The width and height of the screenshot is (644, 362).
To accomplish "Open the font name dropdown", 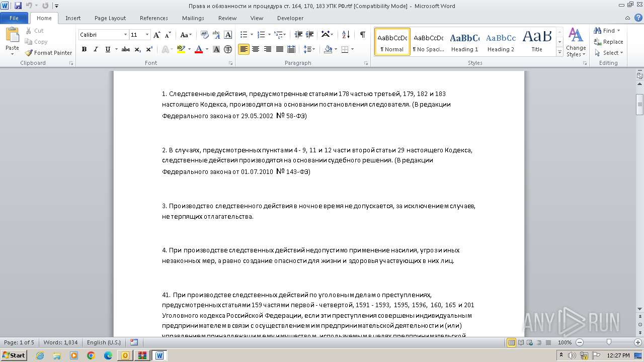I will tap(125, 35).
